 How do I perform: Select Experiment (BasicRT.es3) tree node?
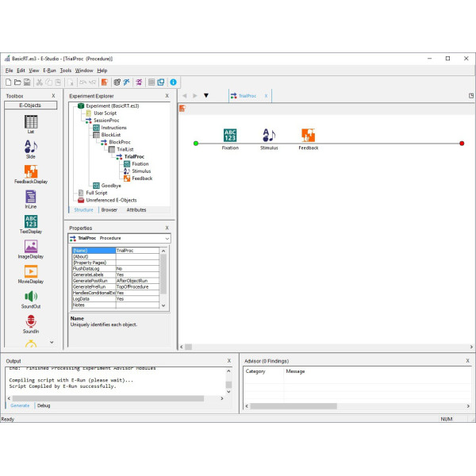(109, 106)
